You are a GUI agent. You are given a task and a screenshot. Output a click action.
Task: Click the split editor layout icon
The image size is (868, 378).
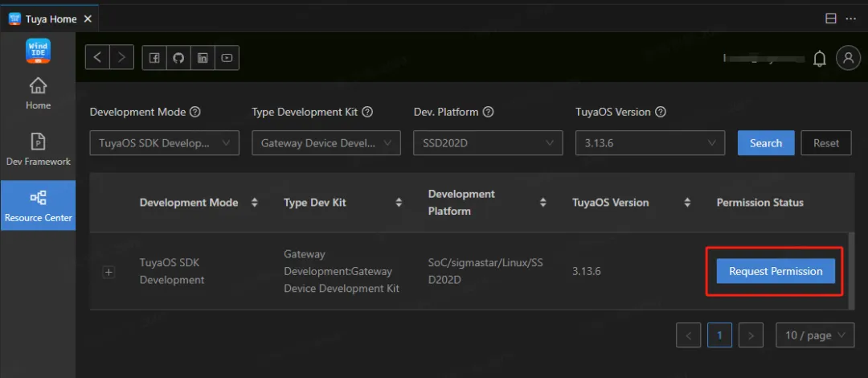pyautogui.click(x=830, y=18)
